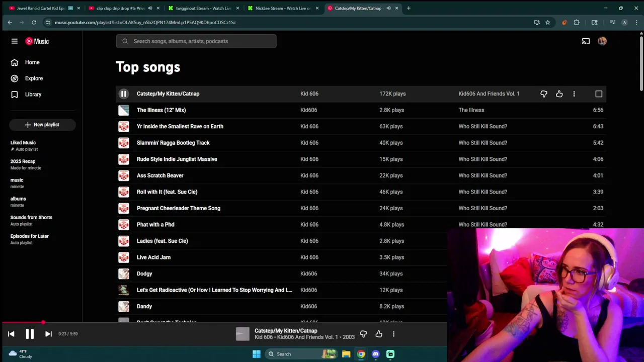Create a New playlist
644x362 pixels.
click(x=42, y=125)
